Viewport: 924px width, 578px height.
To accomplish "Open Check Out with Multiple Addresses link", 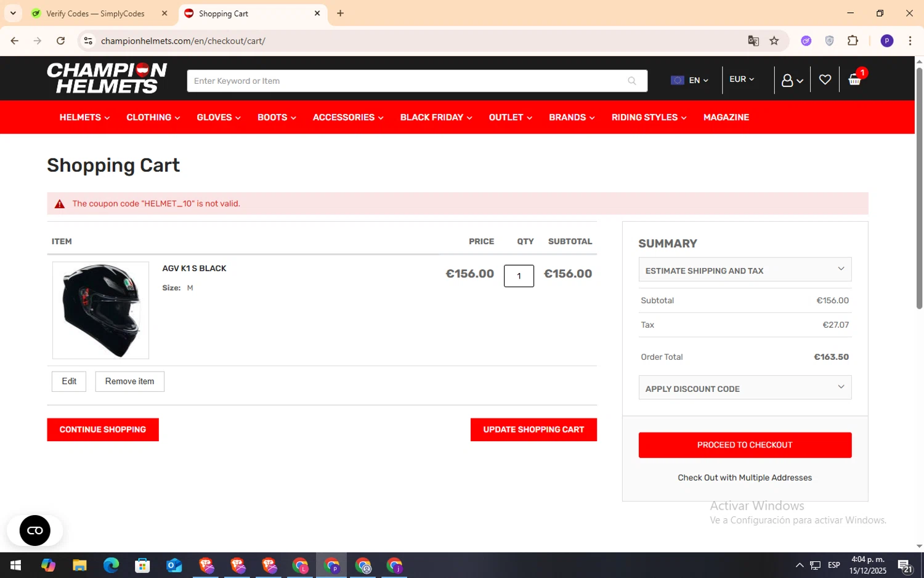I will point(745,478).
